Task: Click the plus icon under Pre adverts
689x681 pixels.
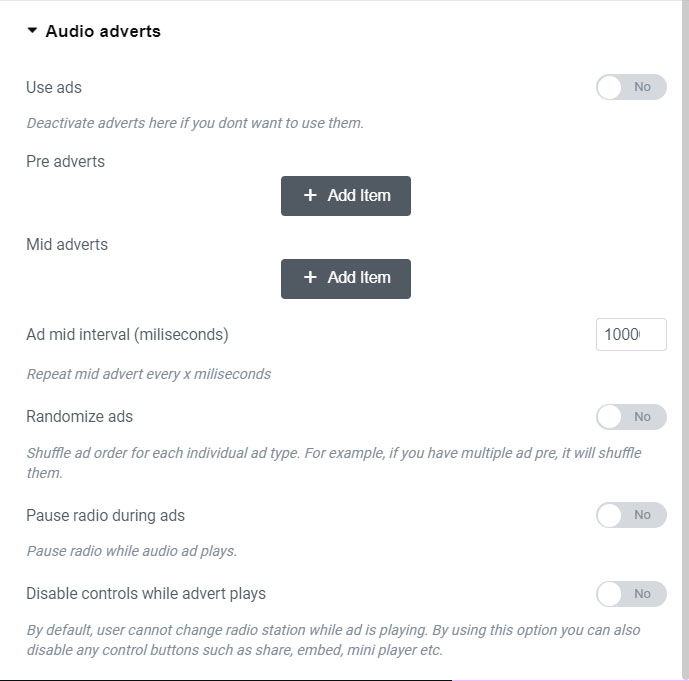Action: tap(310, 196)
